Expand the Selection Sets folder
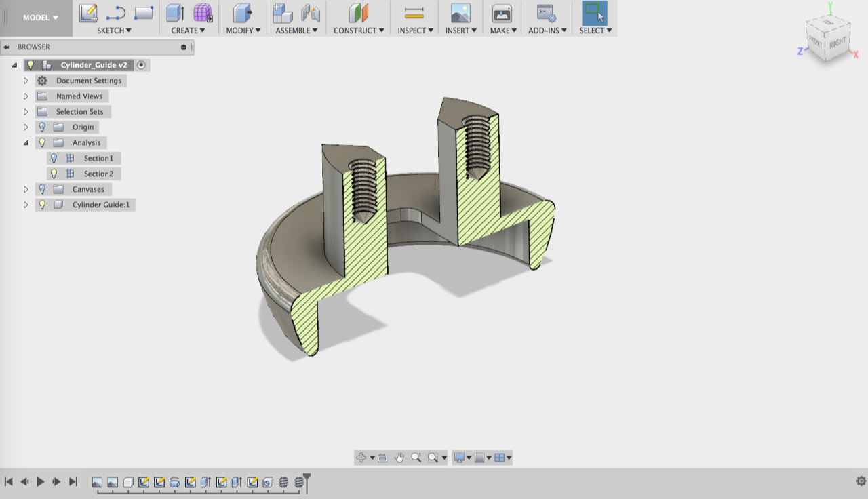The height and width of the screenshot is (499, 868). 26,112
